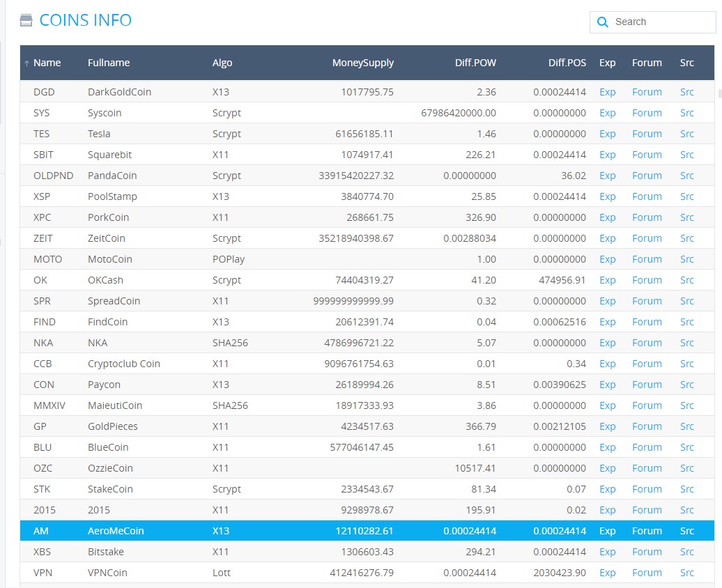The height and width of the screenshot is (588, 722).
Task: Focus the Search input field
Action: point(652,22)
